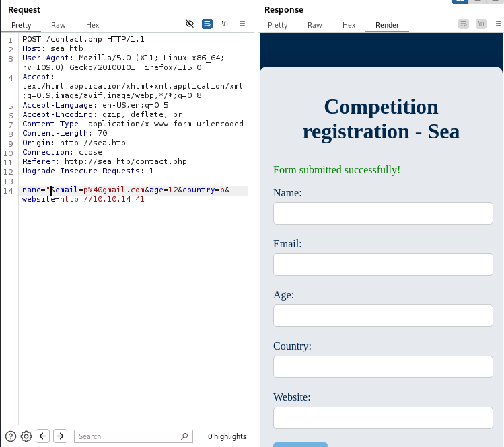The height and width of the screenshot is (447, 504).
Task: Click the Content-Type header line
Action: click(133, 124)
